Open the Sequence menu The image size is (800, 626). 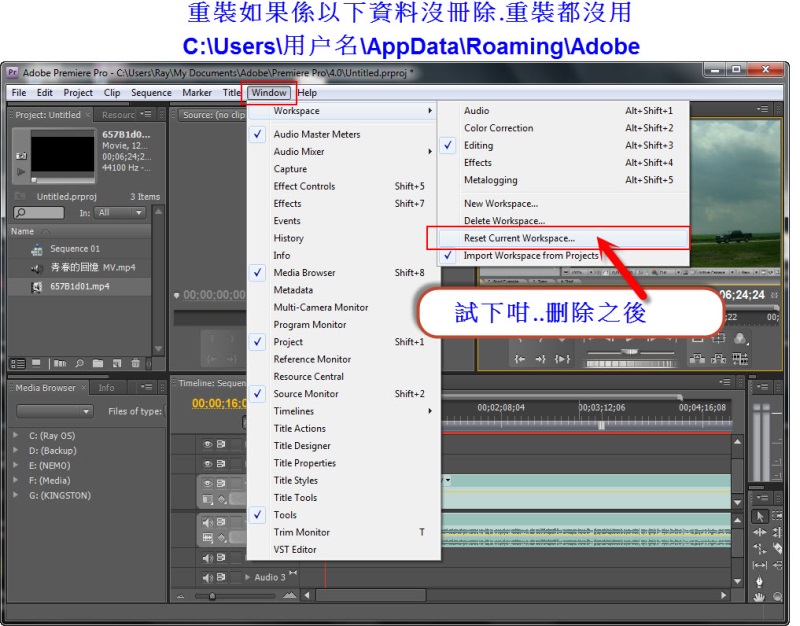[x=151, y=93]
